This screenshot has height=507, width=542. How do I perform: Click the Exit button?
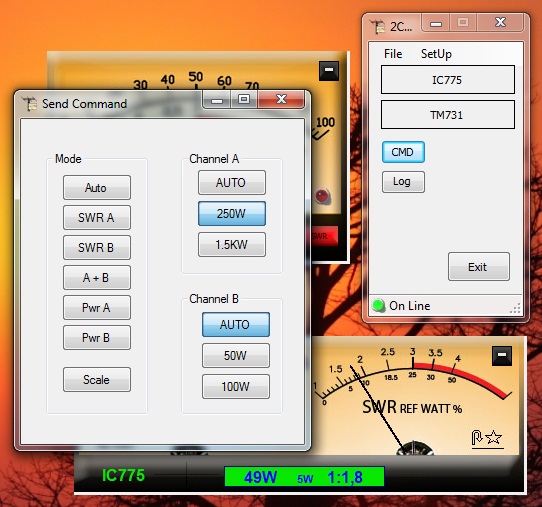coord(479,266)
